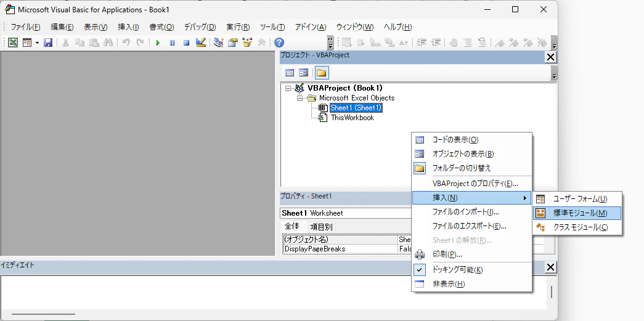Open the Insert UserForm dropdown arrow
Viewport: 644px width, 321px height.
(37, 43)
